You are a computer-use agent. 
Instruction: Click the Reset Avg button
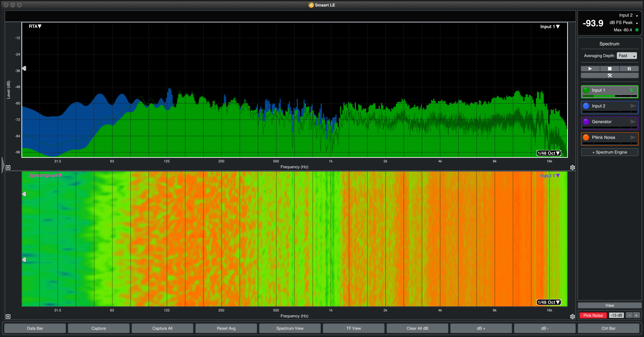[x=226, y=328]
